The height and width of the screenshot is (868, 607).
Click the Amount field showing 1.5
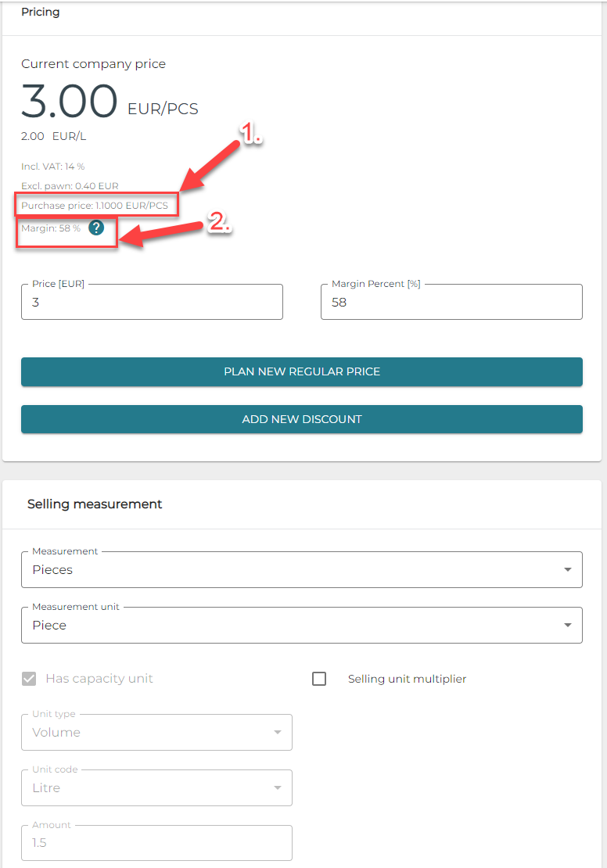(156, 844)
